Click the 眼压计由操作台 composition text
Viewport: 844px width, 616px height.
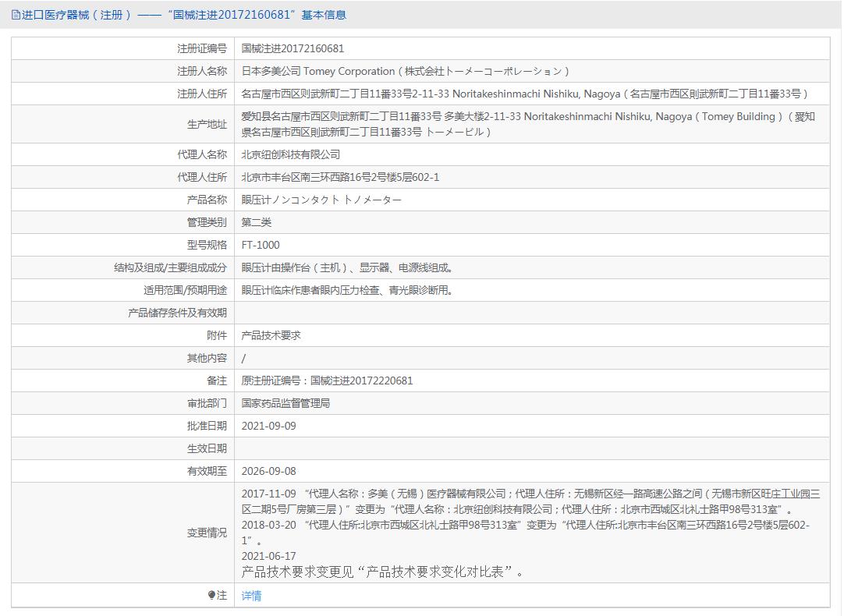(348, 267)
